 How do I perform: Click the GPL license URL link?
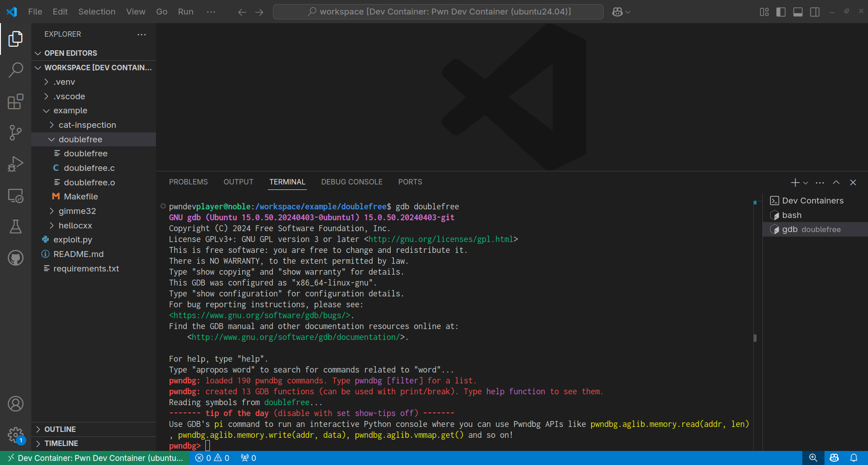pos(441,239)
